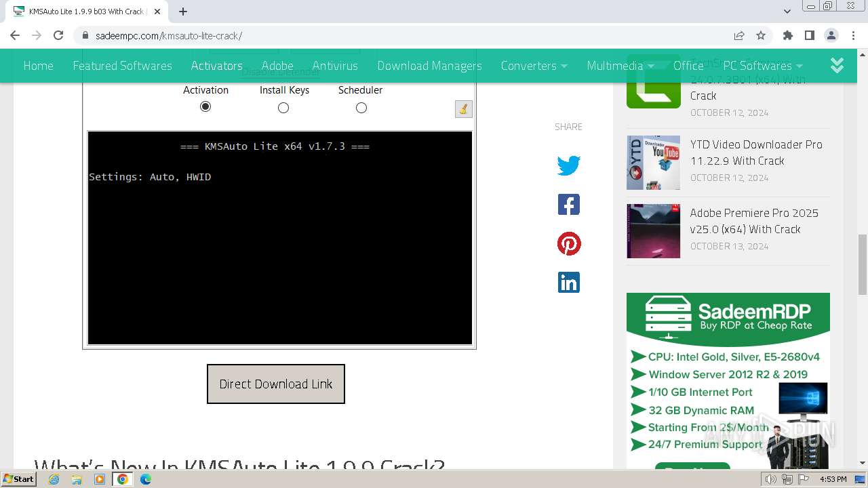Click the network tray icon
868x488 pixels.
(787, 479)
